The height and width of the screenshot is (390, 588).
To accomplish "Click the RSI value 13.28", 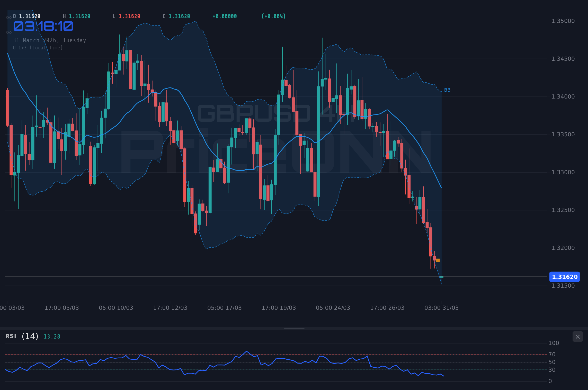I will click(51, 336).
